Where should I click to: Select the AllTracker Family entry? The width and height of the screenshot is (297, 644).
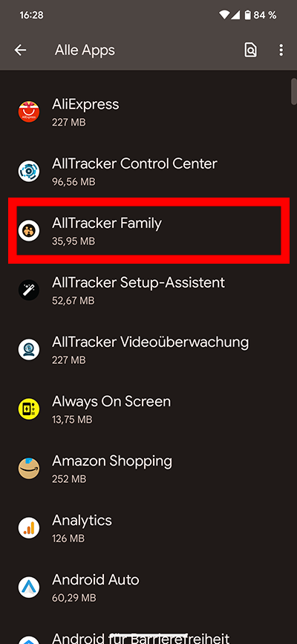click(x=148, y=231)
